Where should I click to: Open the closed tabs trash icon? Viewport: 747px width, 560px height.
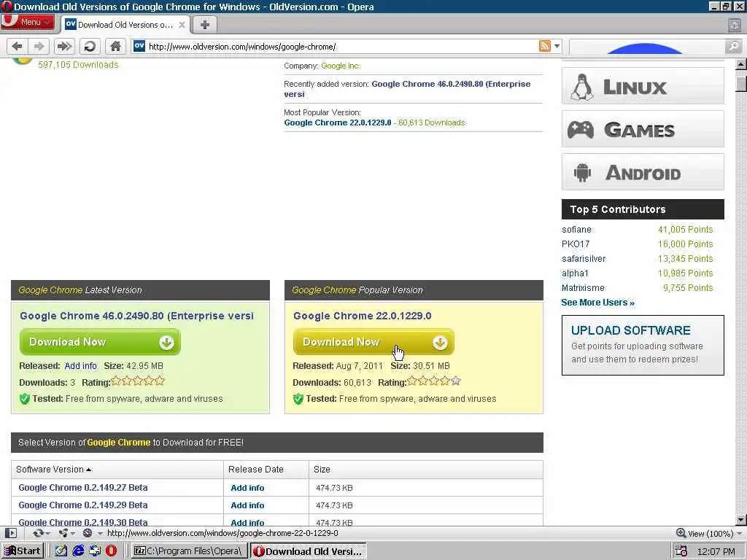click(735, 26)
